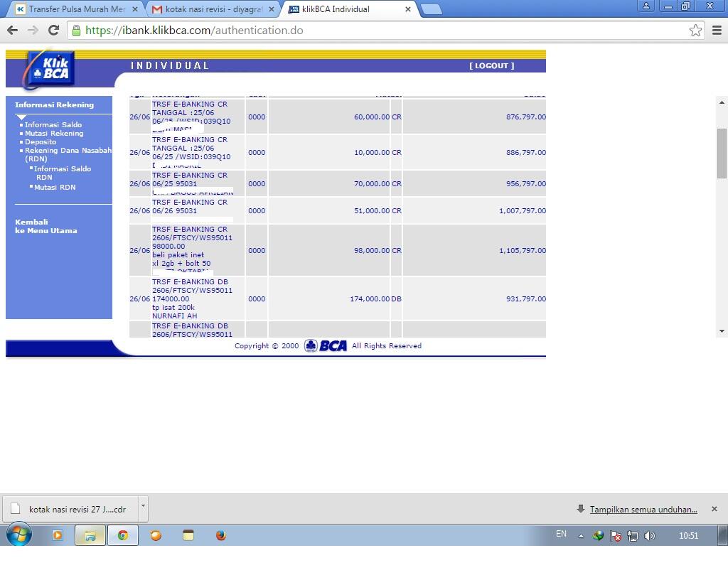The image size is (728, 575).
Task: Click the Informasi Rekening header
Action: tap(54, 105)
